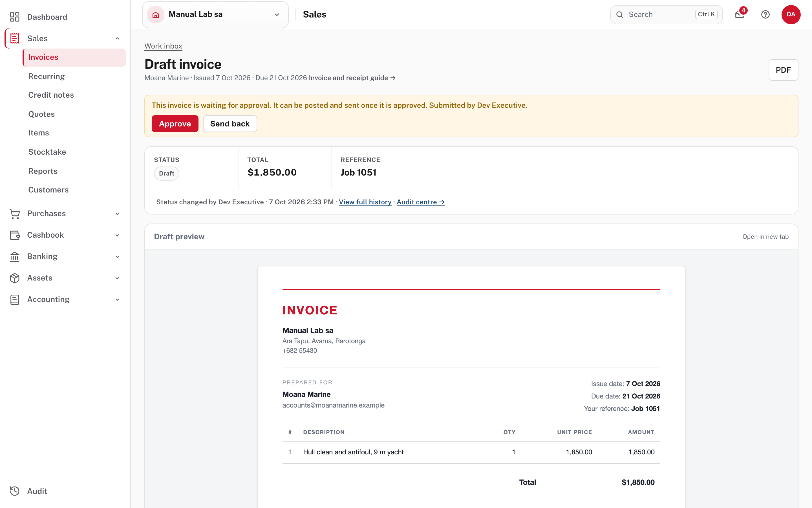Open Invoice and receipt guide link
Image resolution: width=812 pixels, height=508 pixels.
click(x=352, y=78)
